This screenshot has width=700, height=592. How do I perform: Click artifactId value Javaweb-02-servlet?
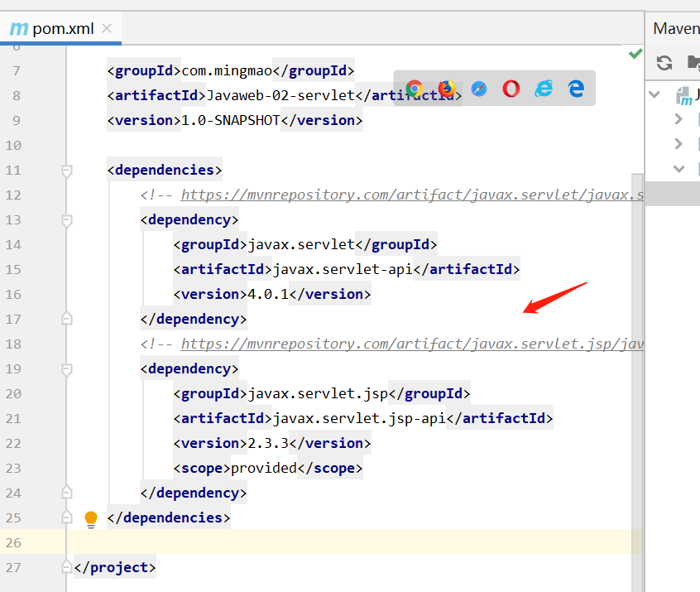[280, 95]
